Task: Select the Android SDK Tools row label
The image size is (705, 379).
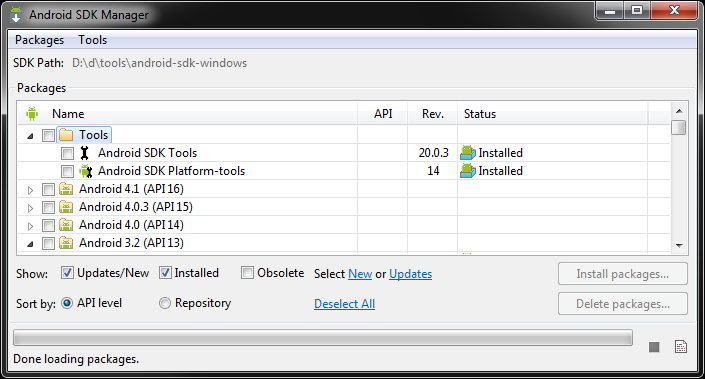Action: pos(147,153)
